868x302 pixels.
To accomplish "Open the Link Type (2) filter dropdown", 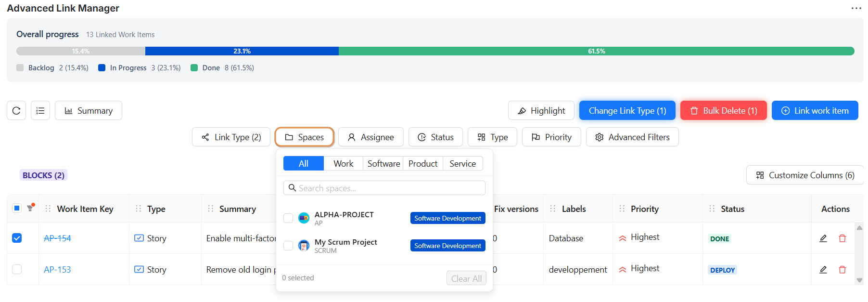I will click(231, 137).
